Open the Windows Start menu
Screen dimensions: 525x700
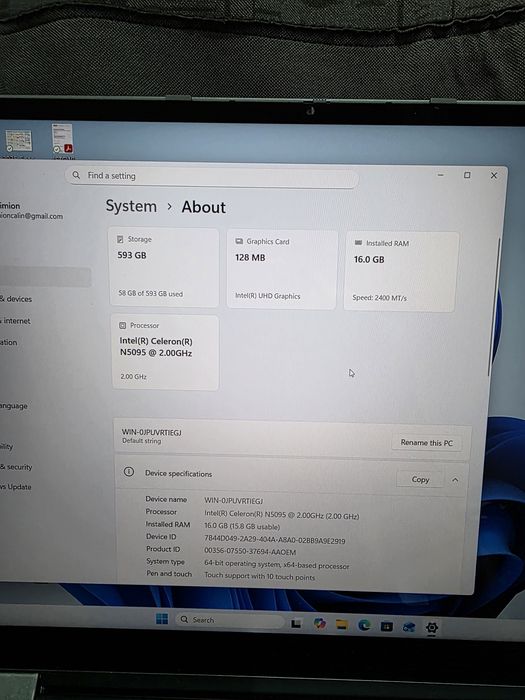[x=162, y=619]
